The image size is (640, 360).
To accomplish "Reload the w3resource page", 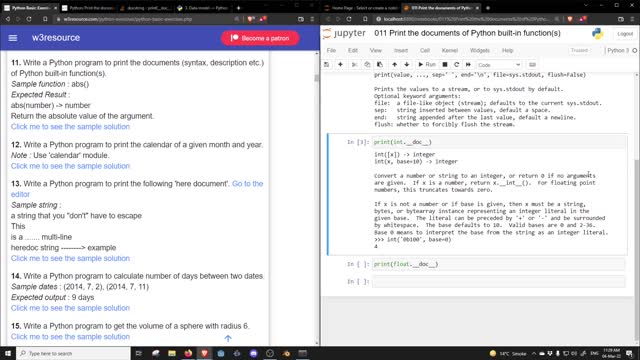I will pos(29,19).
